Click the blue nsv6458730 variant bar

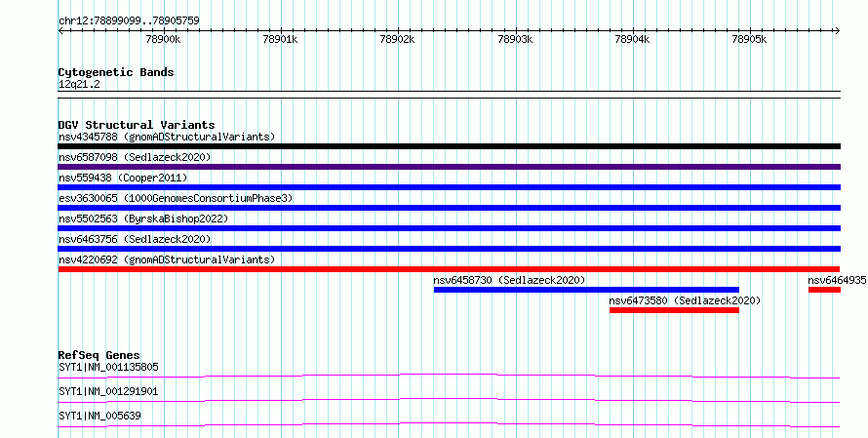tap(586, 290)
